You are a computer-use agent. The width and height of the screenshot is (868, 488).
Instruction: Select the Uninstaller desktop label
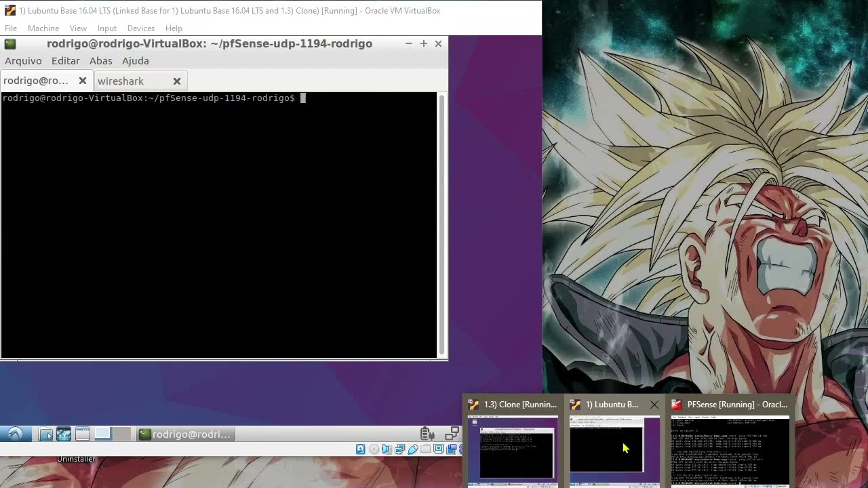(76, 459)
